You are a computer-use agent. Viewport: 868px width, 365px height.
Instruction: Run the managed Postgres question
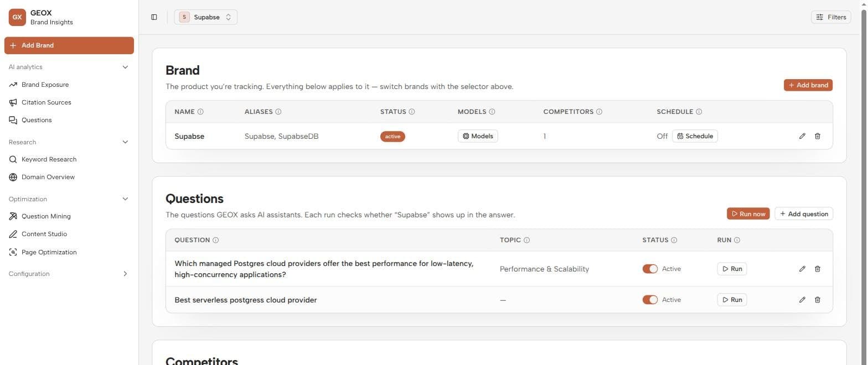[732, 269]
